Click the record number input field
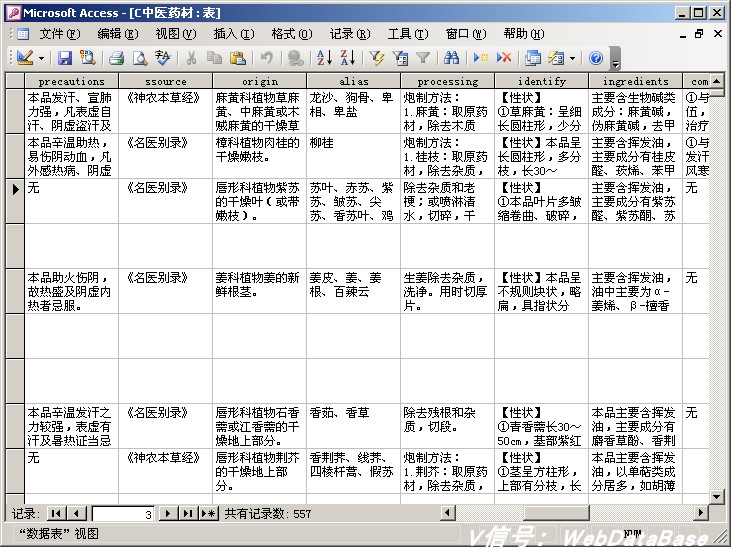The image size is (731, 547). (123, 514)
